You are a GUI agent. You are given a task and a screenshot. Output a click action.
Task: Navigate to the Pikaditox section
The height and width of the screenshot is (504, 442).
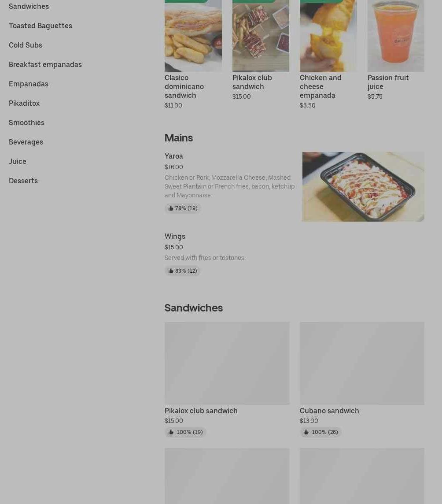24,103
